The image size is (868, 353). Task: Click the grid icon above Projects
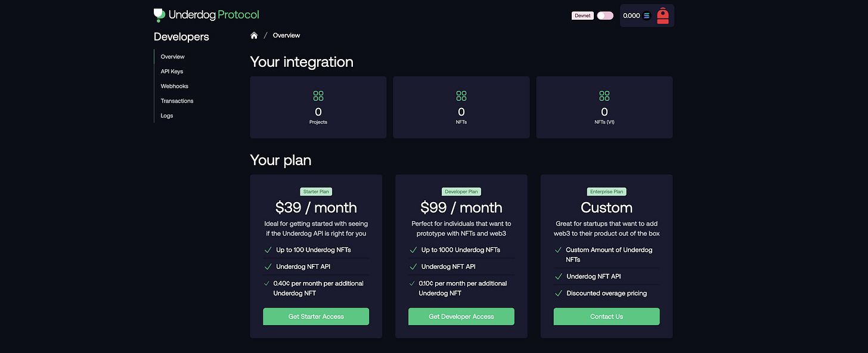coord(318,96)
